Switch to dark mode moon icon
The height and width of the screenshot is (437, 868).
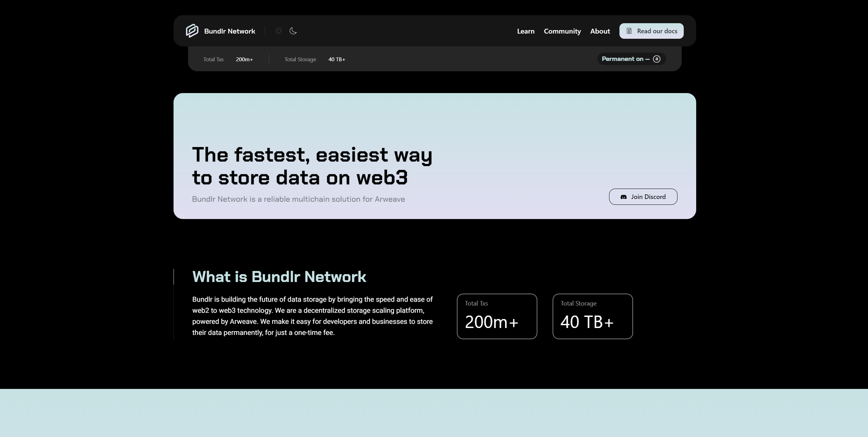tap(293, 31)
